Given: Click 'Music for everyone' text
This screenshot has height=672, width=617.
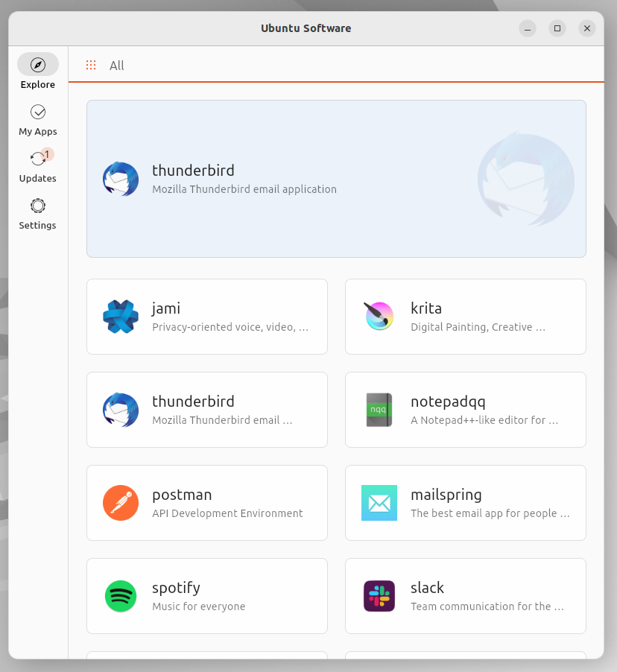Looking at the screenshot, I should [198, 606].
